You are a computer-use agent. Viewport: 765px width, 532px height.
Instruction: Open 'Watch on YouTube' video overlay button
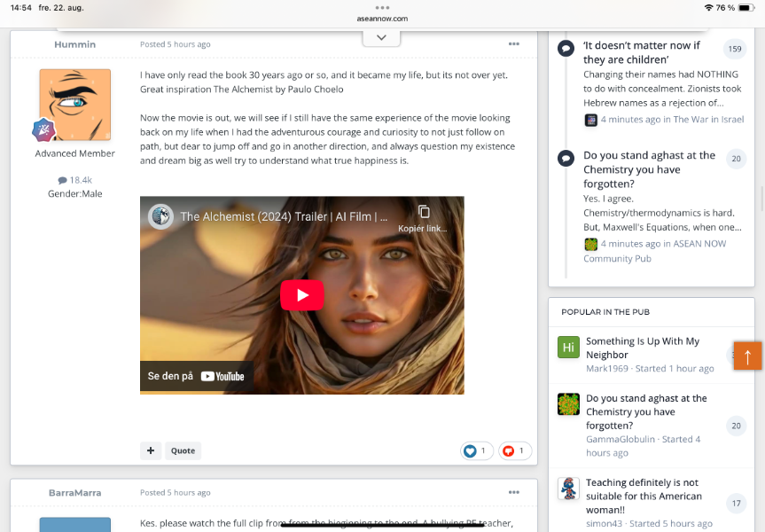pyautogui.click(x=197, y=376)
